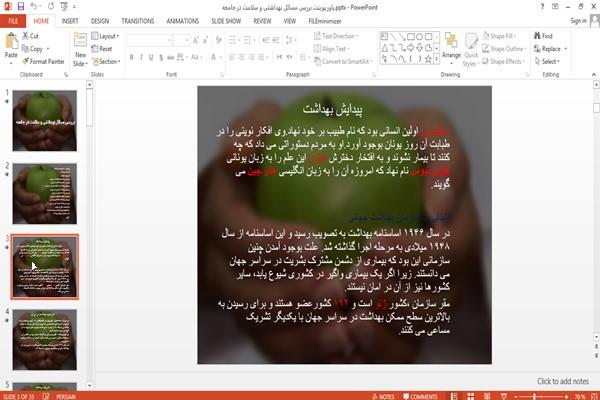600x400 pixels.
Task: Switch to the SLIDE SHOW tab
Action: click(x=226, y=21)
